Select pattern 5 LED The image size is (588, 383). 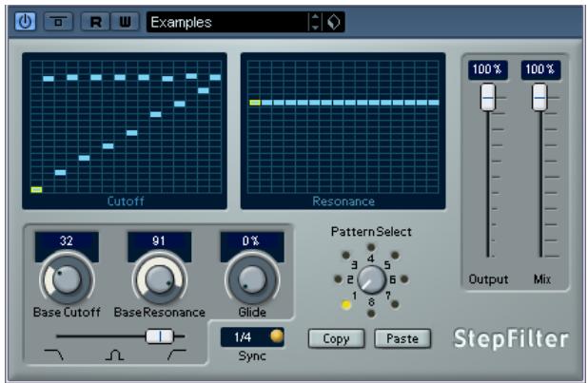tap(395, 256)
